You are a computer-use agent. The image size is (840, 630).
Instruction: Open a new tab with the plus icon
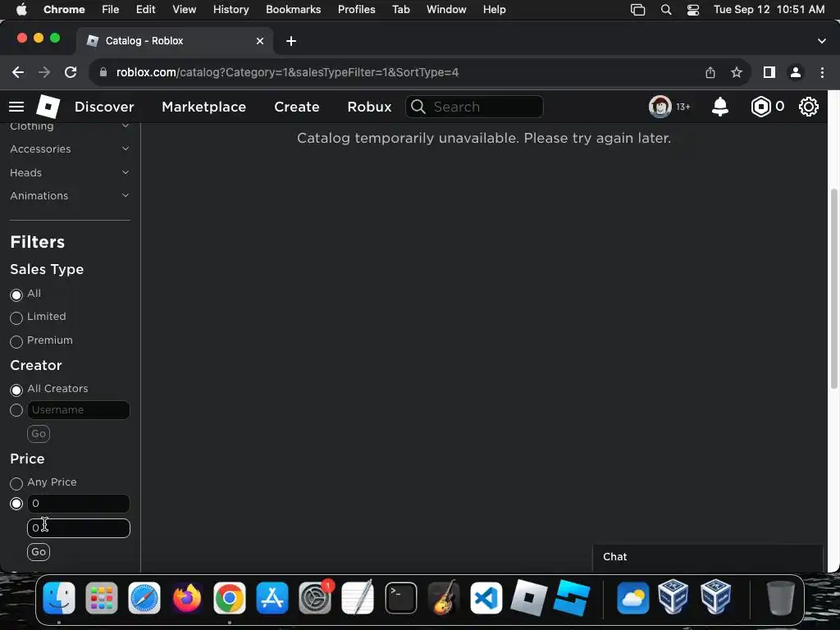click(x=291, y=41)
